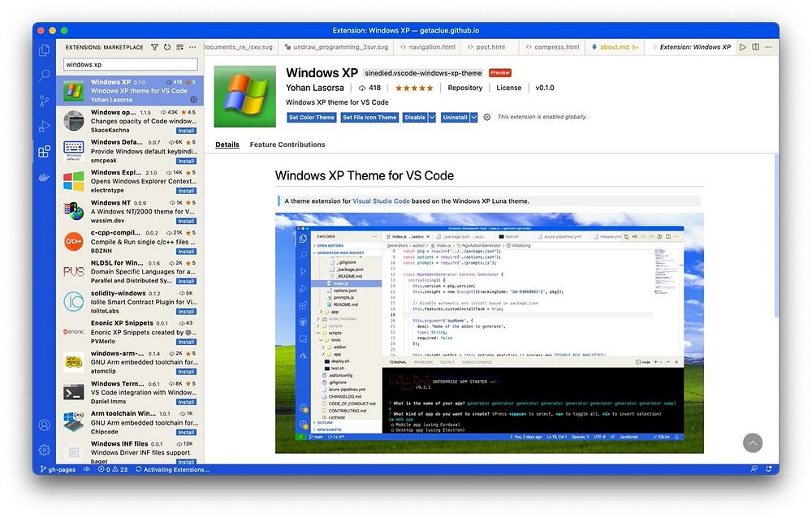
Task: Open the Explorer view in activity bar
Action: coord(45,50)
